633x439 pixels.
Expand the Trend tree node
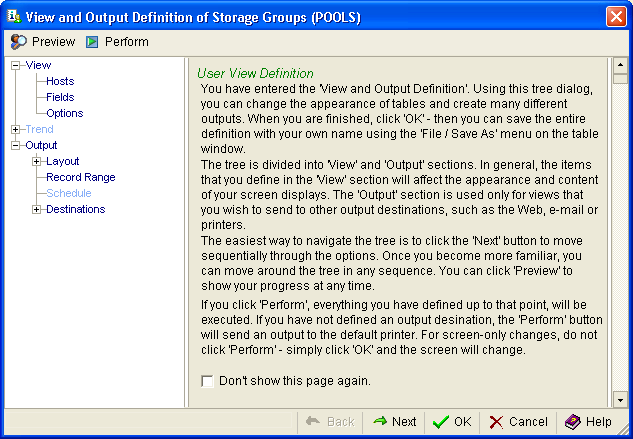click(x=15, y=129)
